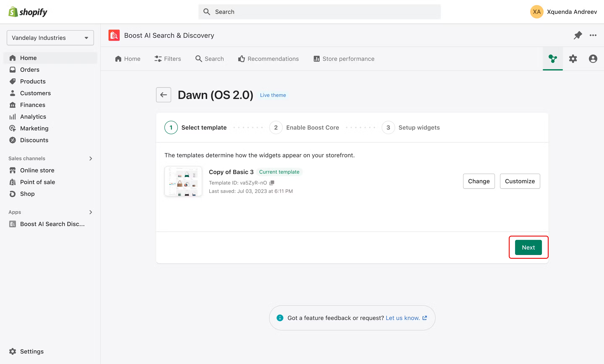The width and height of the screenshot is (604, 364).
Task: Copy the template ID with copy icon
Action: click(272, 183)
